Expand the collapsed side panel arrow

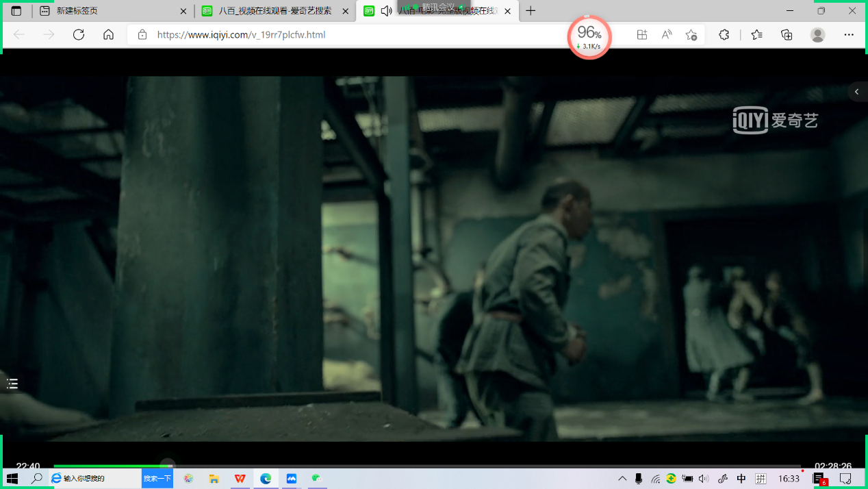tap(856, 92)
